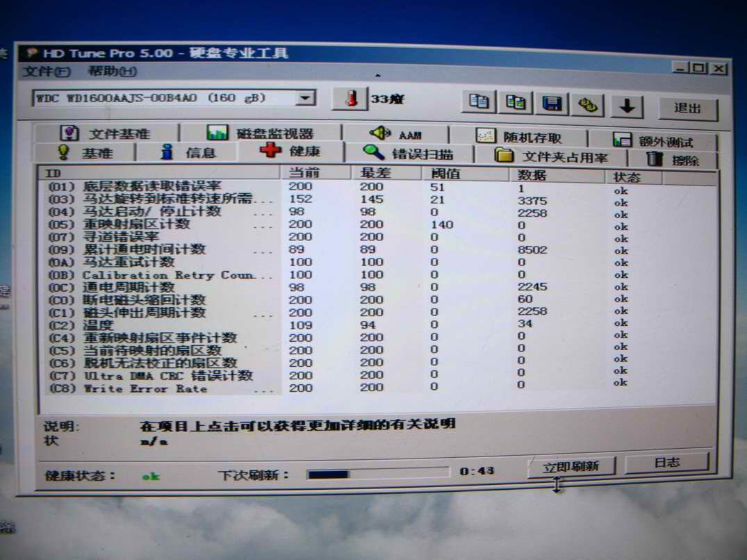
Task: Switch to the AAM tab
Action: (x=395, y=134)
